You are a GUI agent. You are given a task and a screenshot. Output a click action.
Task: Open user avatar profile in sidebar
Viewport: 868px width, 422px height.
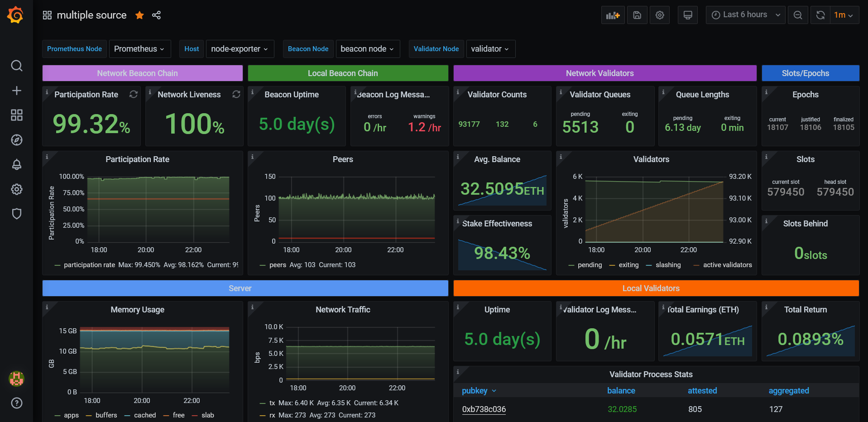point(17,379)
